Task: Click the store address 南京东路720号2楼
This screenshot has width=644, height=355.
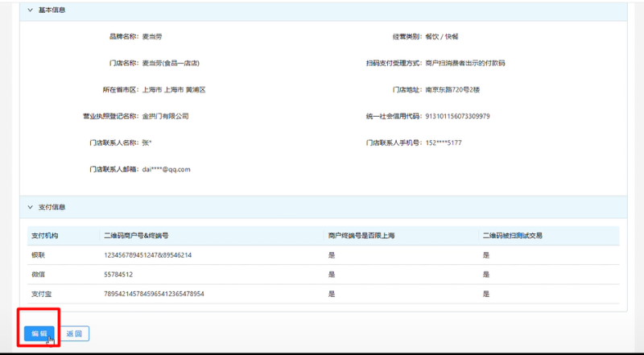Action: [452, 89]
